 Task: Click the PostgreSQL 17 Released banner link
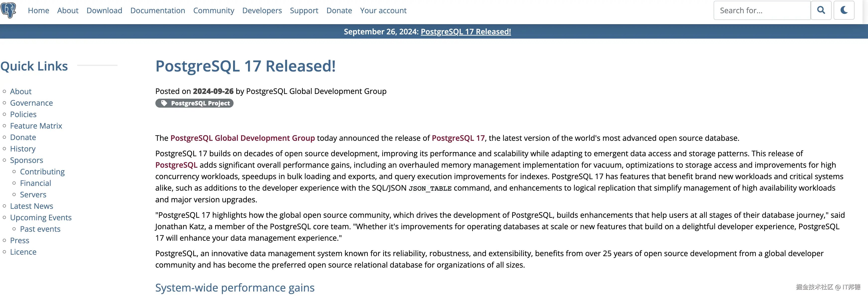pos(466,32)
